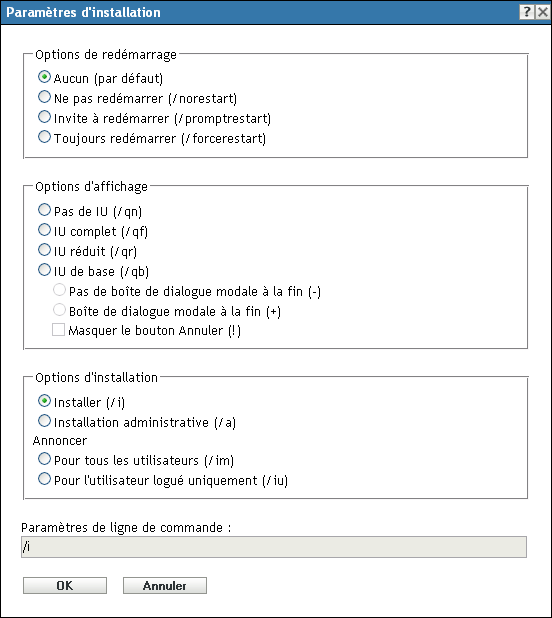
Task: Close the Paramètres d'installation dialog
Action: pos(543,12)
